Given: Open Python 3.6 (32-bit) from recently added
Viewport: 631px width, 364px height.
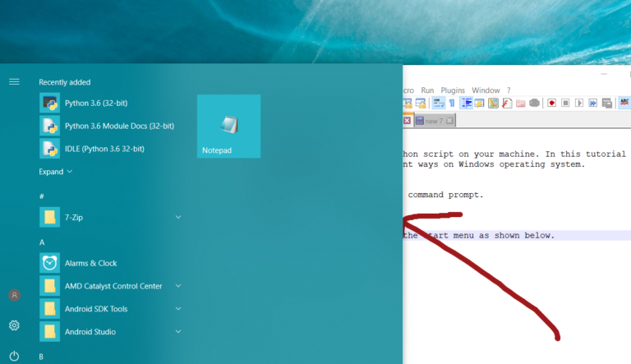Looking at the screenshot, I should point(96,103).
